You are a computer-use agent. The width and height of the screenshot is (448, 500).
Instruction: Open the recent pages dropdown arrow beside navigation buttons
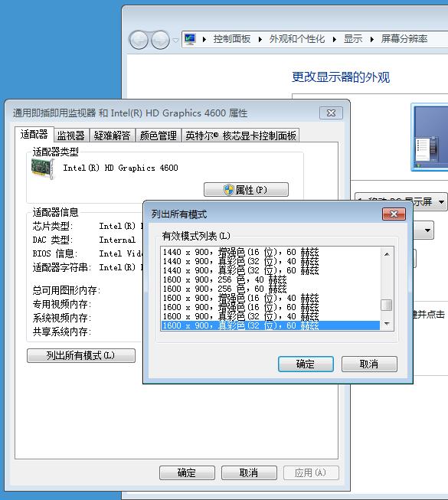click(x=175, y=40)
